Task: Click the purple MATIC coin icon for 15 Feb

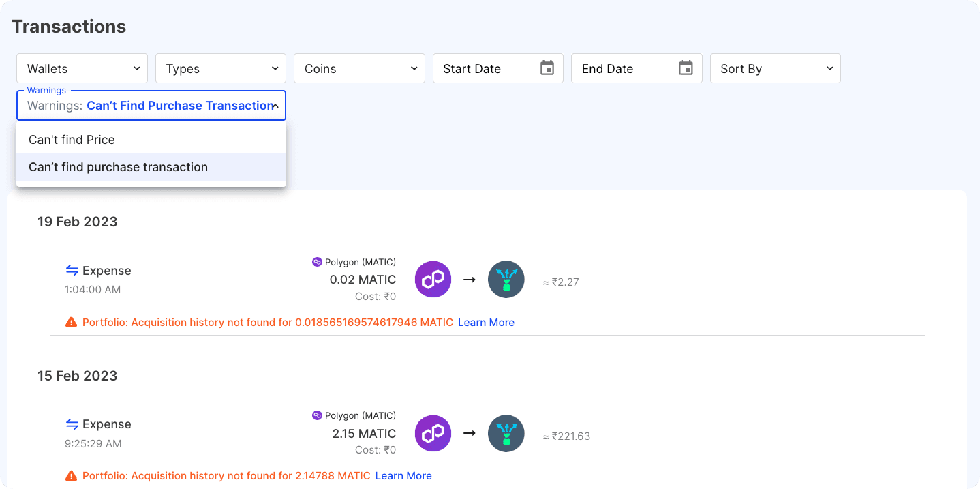Action: (x=433, y=433)
